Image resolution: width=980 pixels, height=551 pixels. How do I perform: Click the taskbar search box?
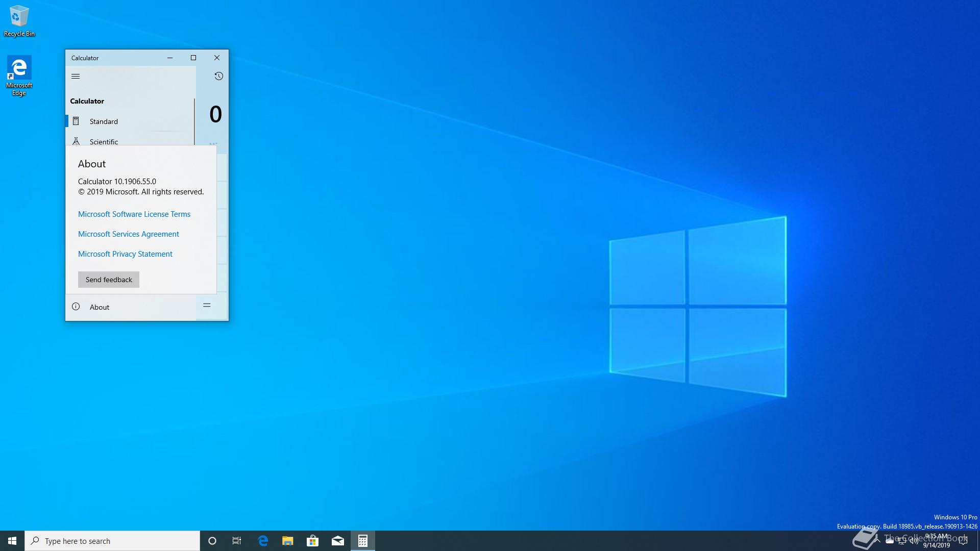112,541
